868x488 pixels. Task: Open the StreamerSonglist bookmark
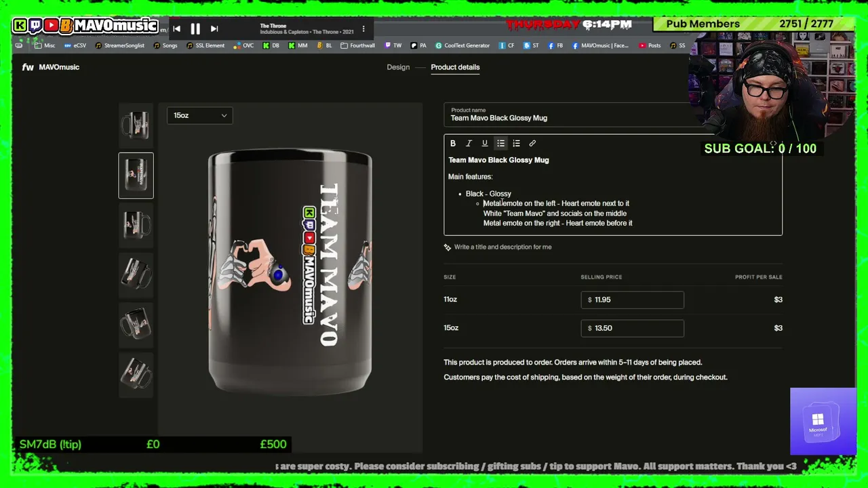tap(119, 45)
